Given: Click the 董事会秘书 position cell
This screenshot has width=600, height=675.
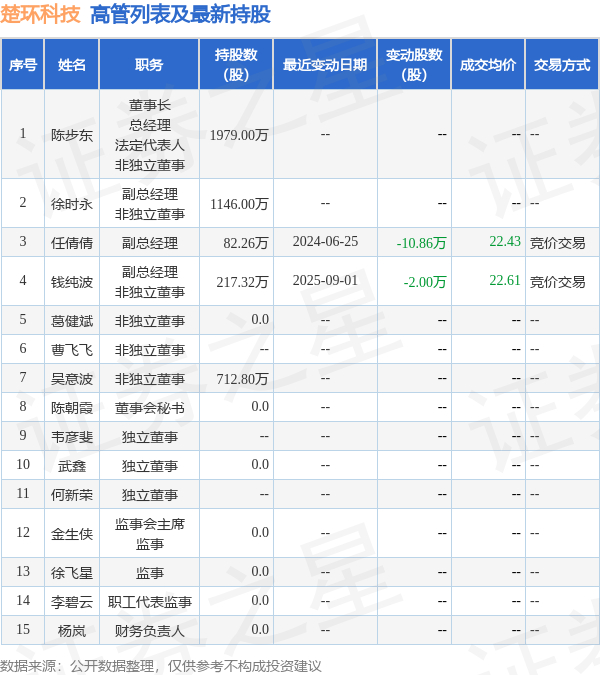Looking at the screenshot, I should pyautogui.click(x=149, y=408).
